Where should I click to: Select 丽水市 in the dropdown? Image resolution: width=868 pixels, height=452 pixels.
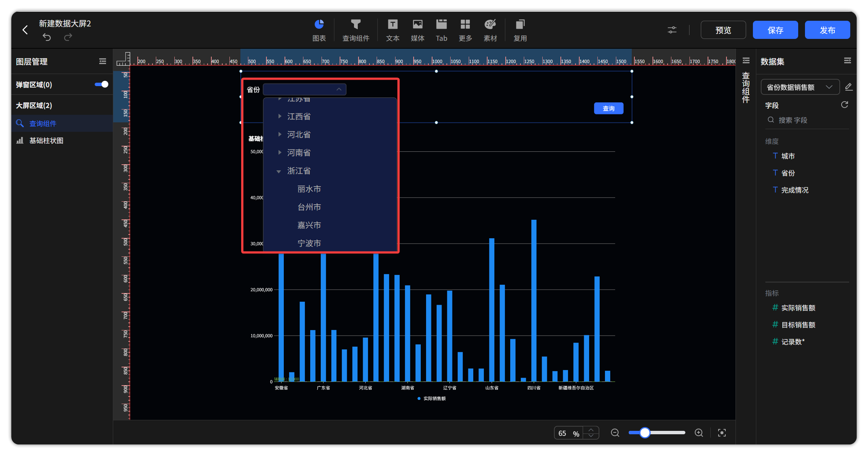(309, 189)
